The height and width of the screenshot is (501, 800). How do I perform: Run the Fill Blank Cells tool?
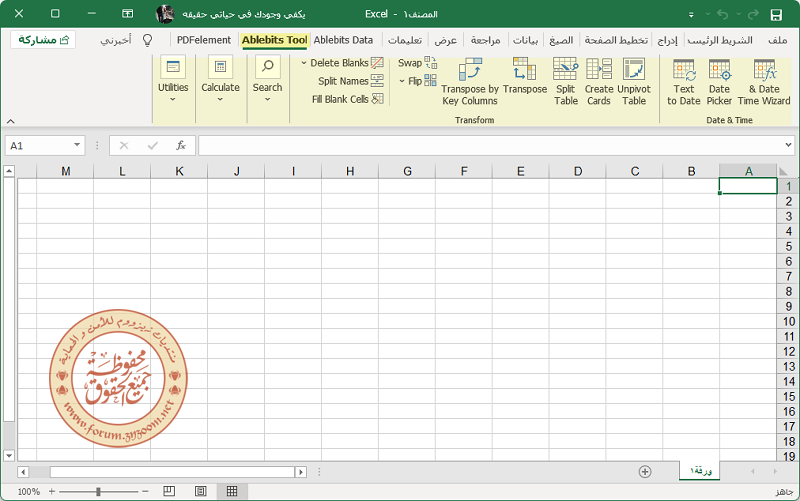click(347, 99)
